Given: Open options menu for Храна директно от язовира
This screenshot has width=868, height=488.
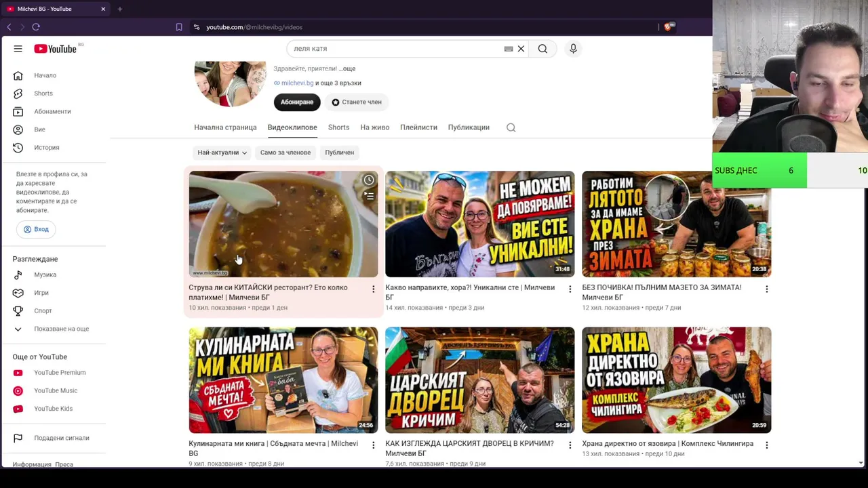Looking at the screenshot, I should pos(766,445).
